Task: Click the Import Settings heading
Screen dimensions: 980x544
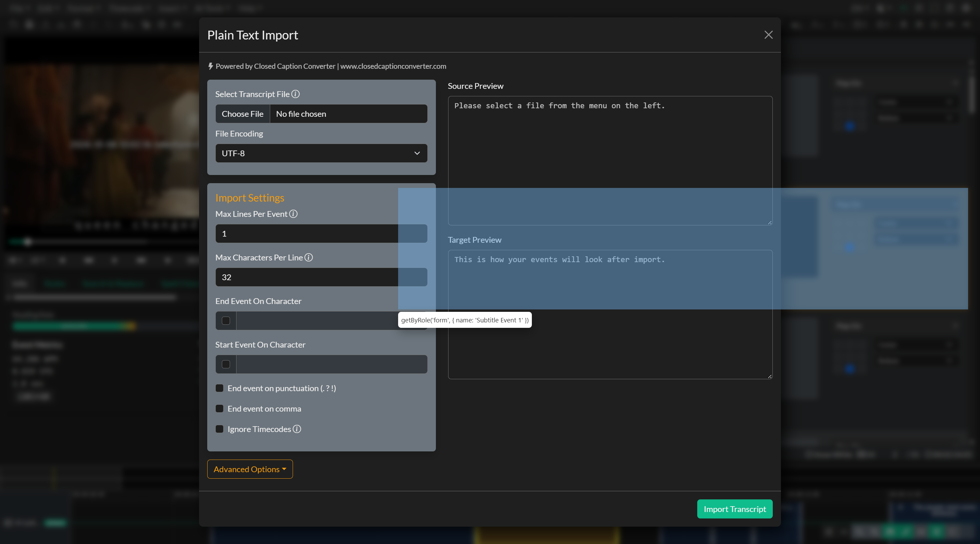Action: tap(249, 197)
